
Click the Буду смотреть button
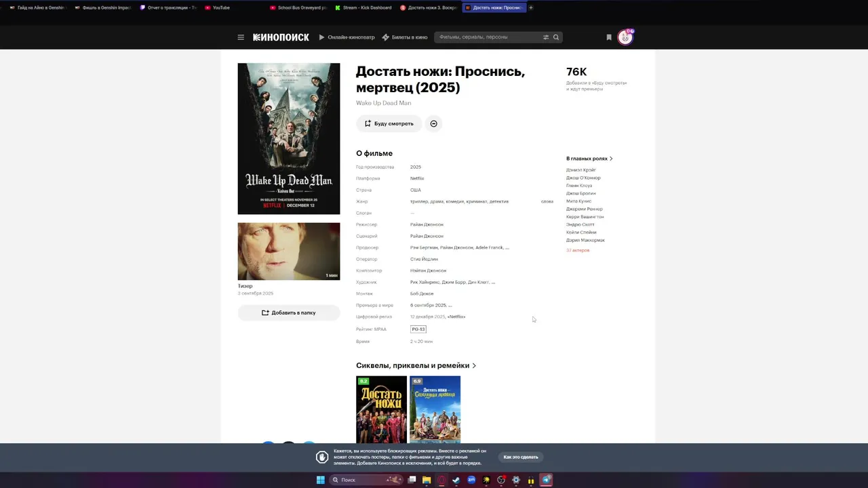[x=389, y=123]
